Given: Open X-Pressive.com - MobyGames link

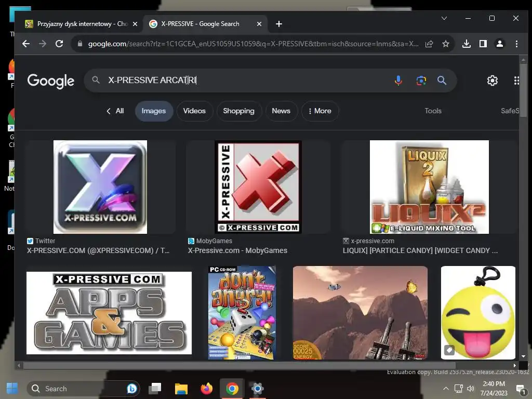Looking at the screenshot, I should [x=237, y=251].
